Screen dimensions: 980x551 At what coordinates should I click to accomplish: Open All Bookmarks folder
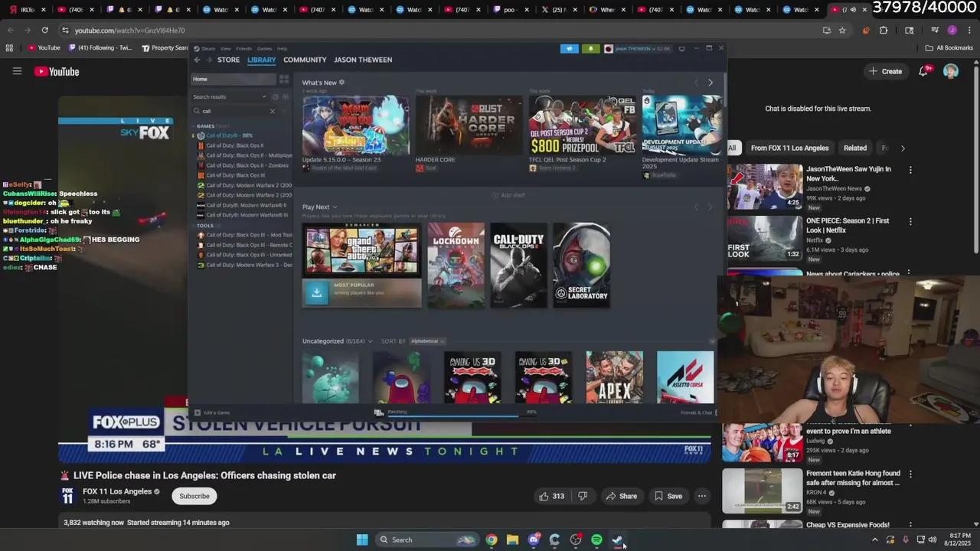tap(949, 47)
